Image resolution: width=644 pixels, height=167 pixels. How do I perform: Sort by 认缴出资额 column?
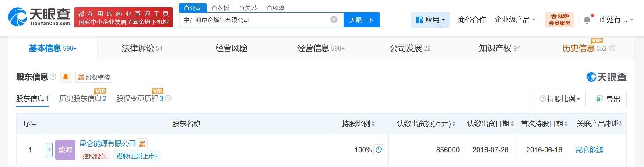coord(454,124)
